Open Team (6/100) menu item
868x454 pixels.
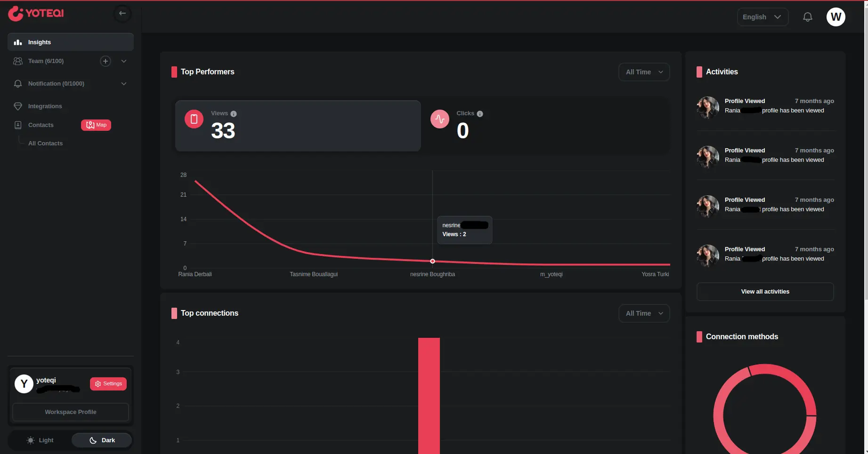click(x=46, y=61)
